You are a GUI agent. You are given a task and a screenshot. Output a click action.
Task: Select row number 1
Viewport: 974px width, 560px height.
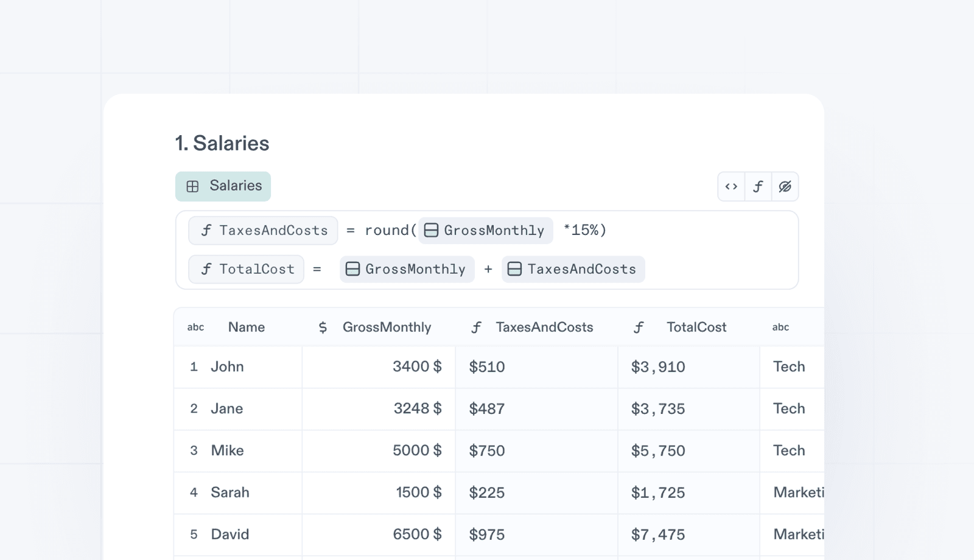coord(194,367)
